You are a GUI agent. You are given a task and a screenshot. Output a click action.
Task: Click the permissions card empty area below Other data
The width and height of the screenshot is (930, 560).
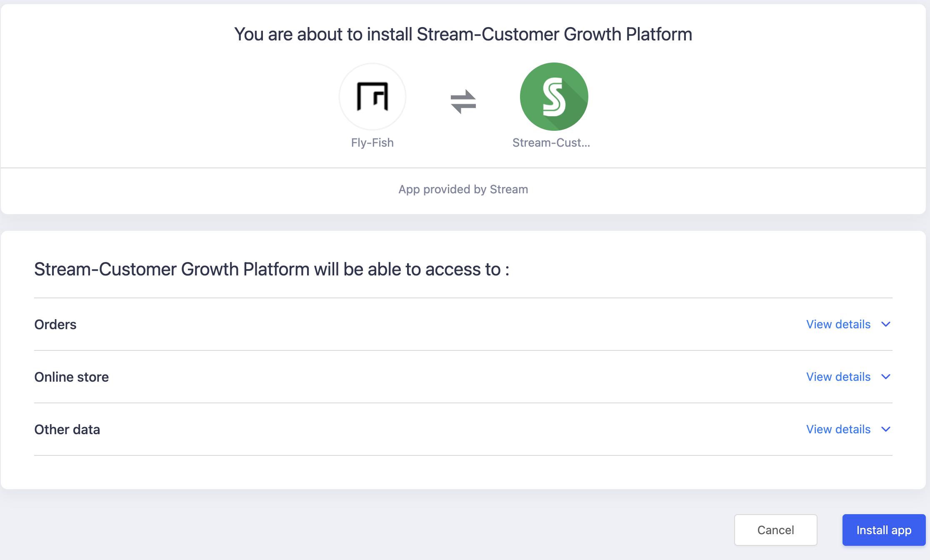pyautogui.click(x=463, y=472)
